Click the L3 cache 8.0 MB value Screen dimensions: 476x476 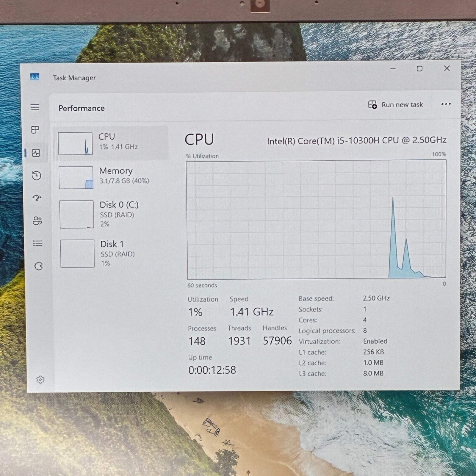tap(373, 373)
